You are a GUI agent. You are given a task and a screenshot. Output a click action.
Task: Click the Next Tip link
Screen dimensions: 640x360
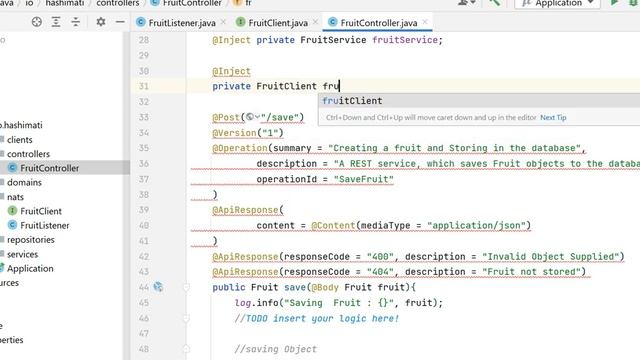point(553,118)
